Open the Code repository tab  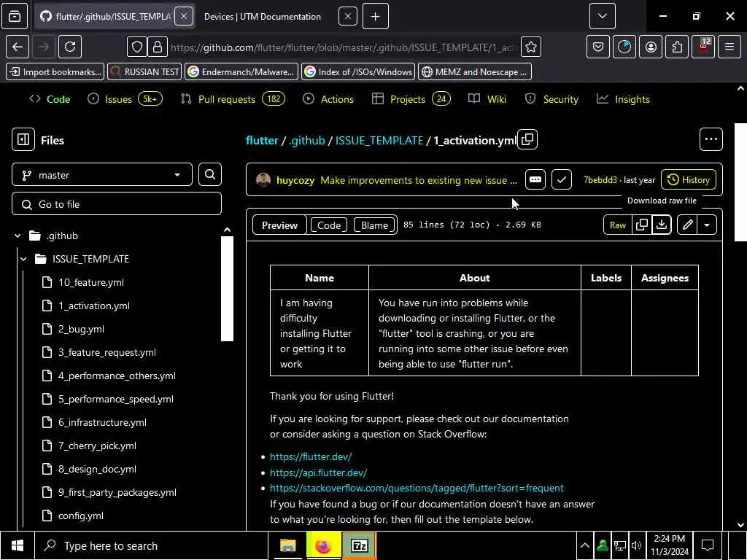click(50, 99)
